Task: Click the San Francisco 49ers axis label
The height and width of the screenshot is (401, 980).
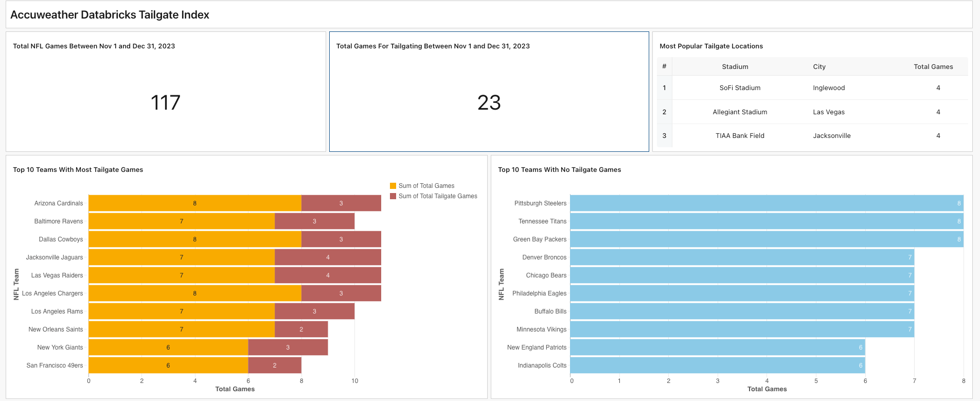Action: pyautogui.click(x=55, y=365)
